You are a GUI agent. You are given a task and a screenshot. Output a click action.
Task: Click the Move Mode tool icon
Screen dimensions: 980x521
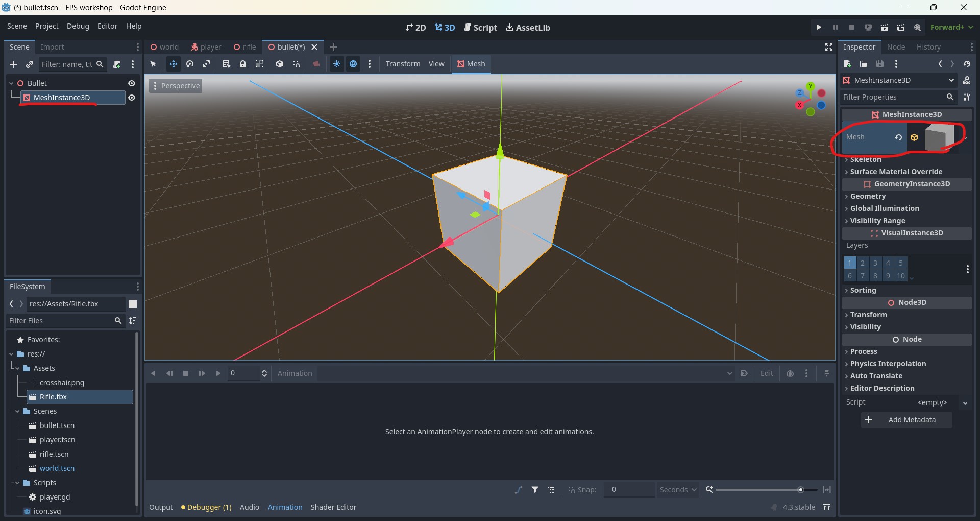(174, 64)
